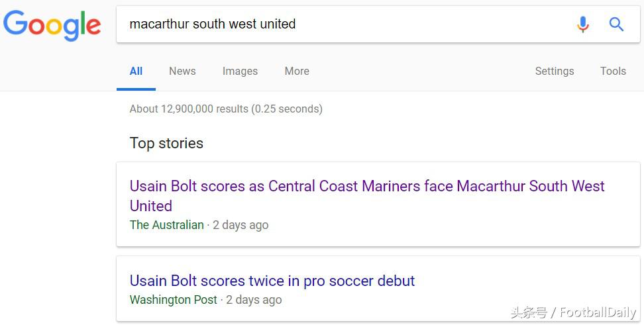The height and width of the screenshot is (325, 644).
Task: Switch to the News tab
Action: coord(182,71)
